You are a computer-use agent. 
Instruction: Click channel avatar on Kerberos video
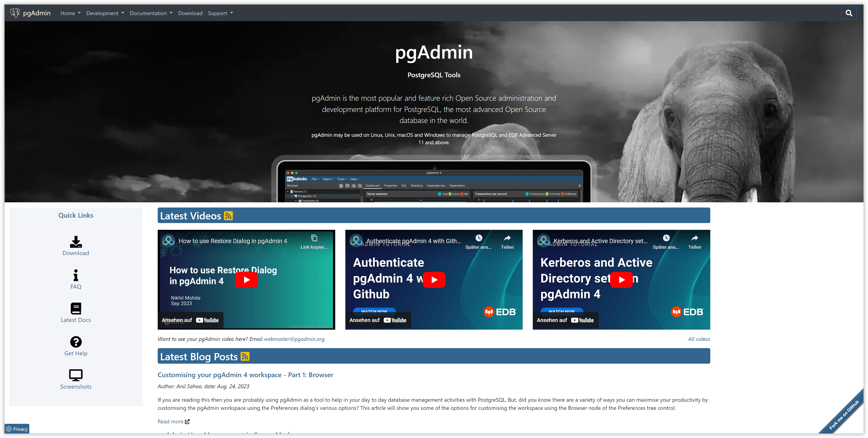click(544, 241)
